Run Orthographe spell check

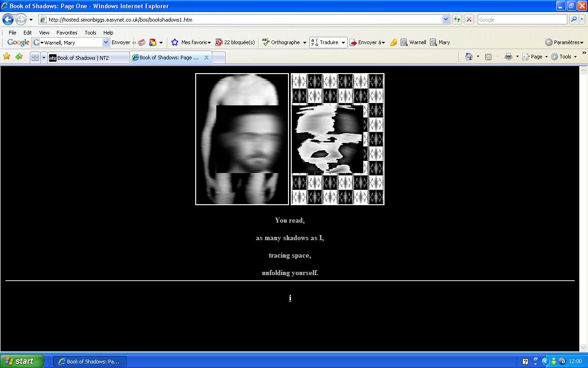point(281,42)
